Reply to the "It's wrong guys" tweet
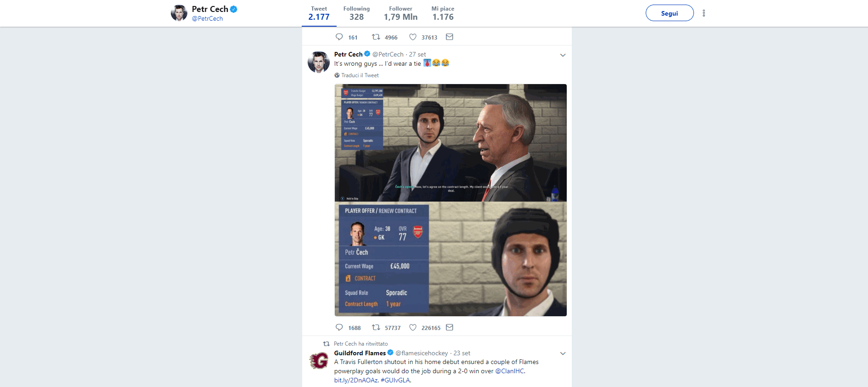The width and height of the screenshot is (868, 387). tap(339, 327)
